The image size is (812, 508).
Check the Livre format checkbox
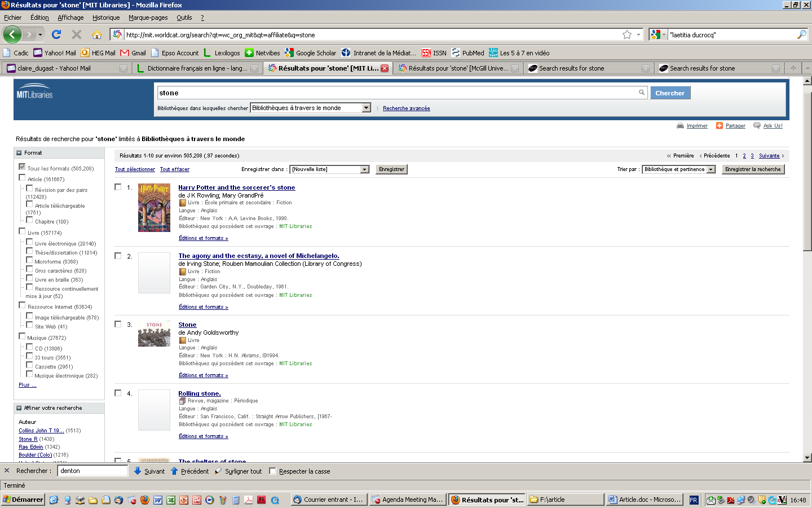(22, 231)
